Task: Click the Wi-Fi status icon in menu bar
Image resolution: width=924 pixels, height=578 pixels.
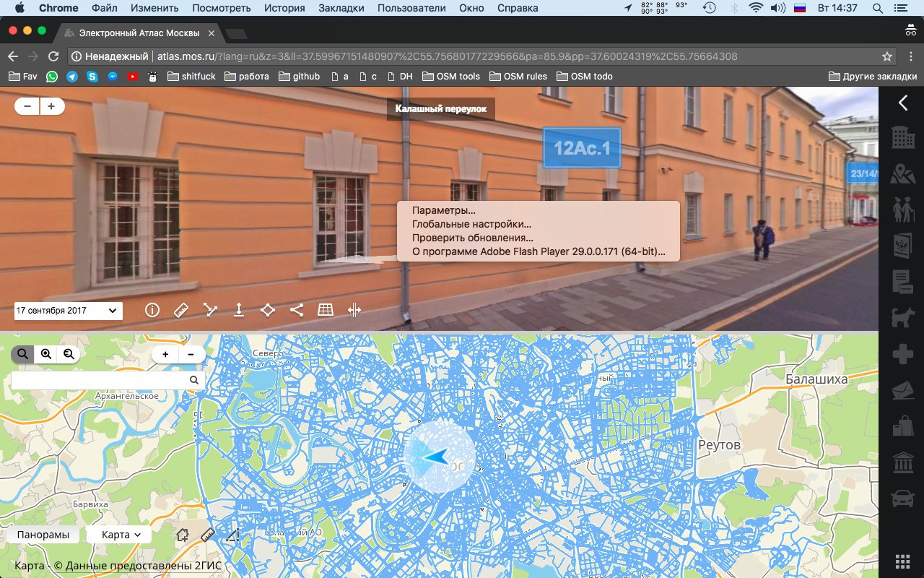Action: [x=756, y=8]
